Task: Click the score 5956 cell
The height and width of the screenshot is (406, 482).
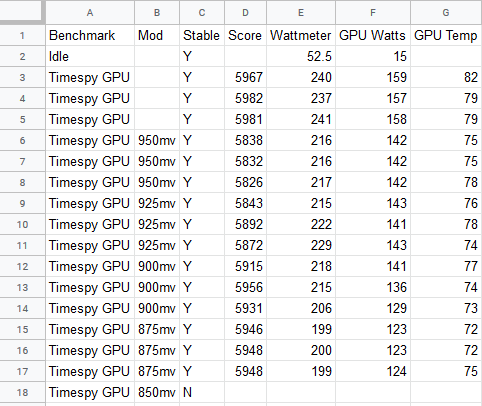Action: 246,287
